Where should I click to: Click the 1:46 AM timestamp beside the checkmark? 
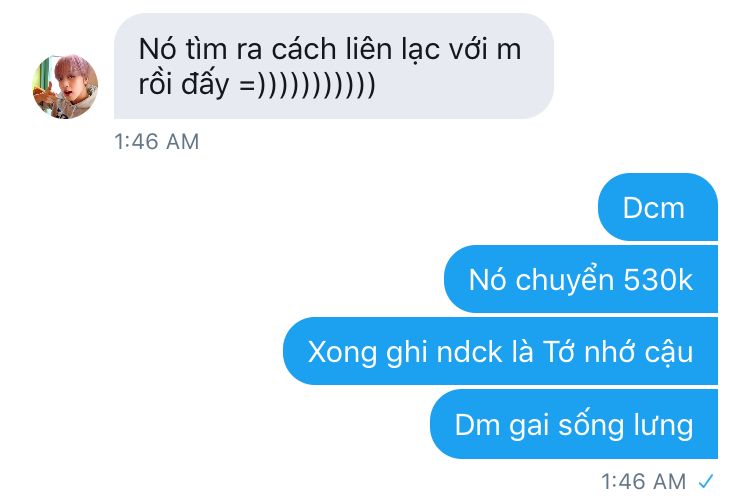coord(643,481)
